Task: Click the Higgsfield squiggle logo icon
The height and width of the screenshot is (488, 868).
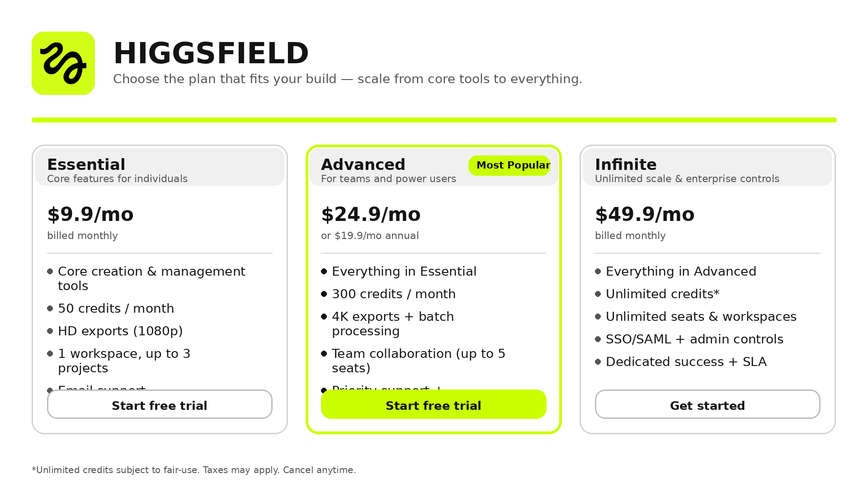Action: [63, 63]
